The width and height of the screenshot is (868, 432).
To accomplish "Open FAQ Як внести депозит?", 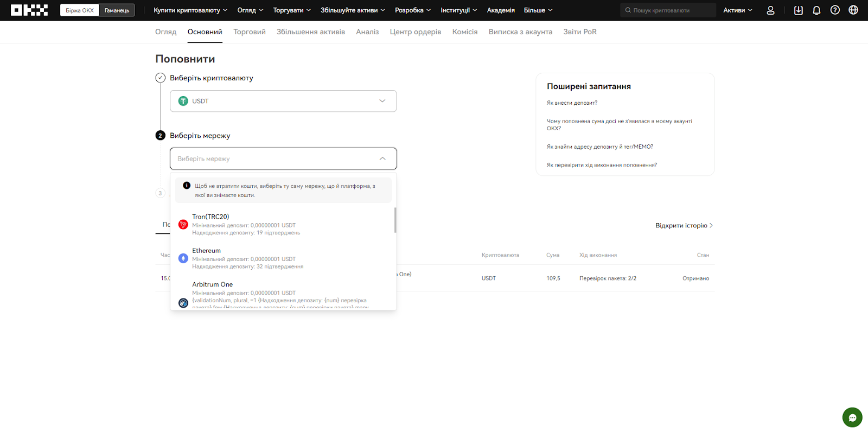I will tap(572, 103).
